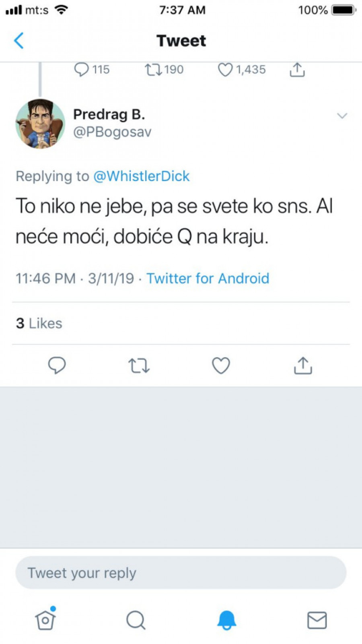Tap the Tweet your reply field

point(181,573)
